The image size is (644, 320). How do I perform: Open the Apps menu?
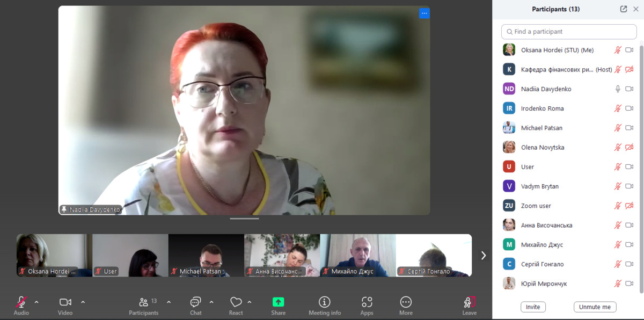tap(367, 302)
